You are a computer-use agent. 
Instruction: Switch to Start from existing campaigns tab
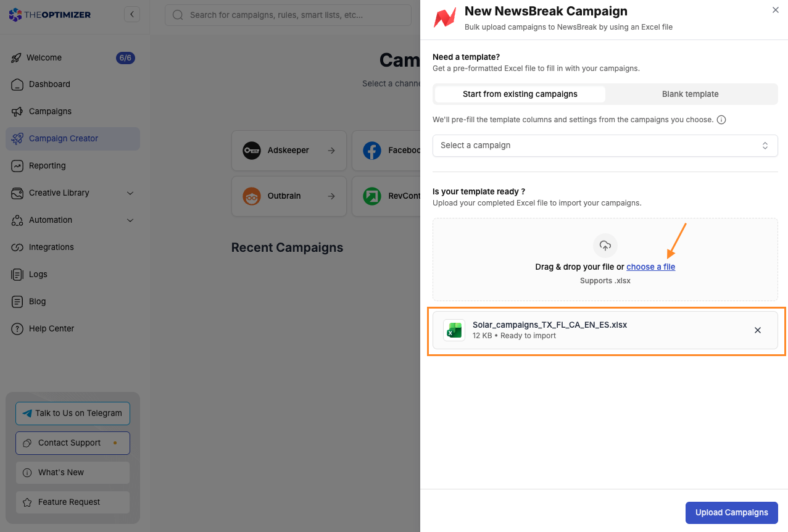520,94
